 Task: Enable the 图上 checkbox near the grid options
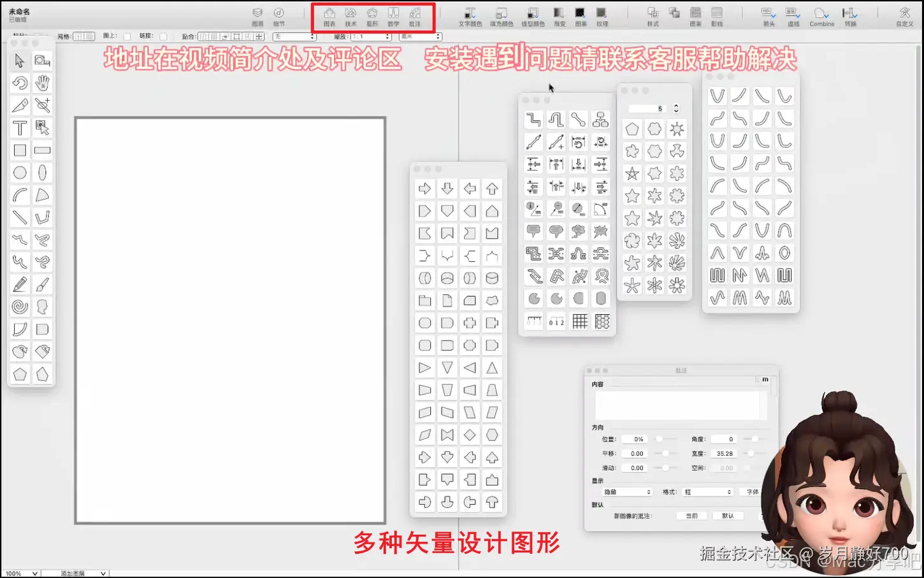[x=127, y=36]
